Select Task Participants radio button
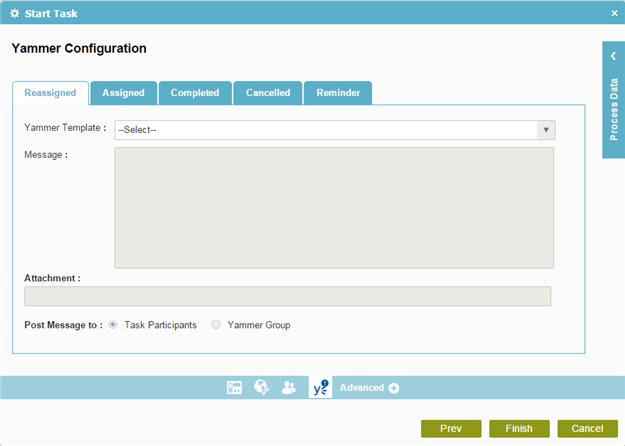Image resolution: width=625 pixels, height=446 pixels. 113,324
